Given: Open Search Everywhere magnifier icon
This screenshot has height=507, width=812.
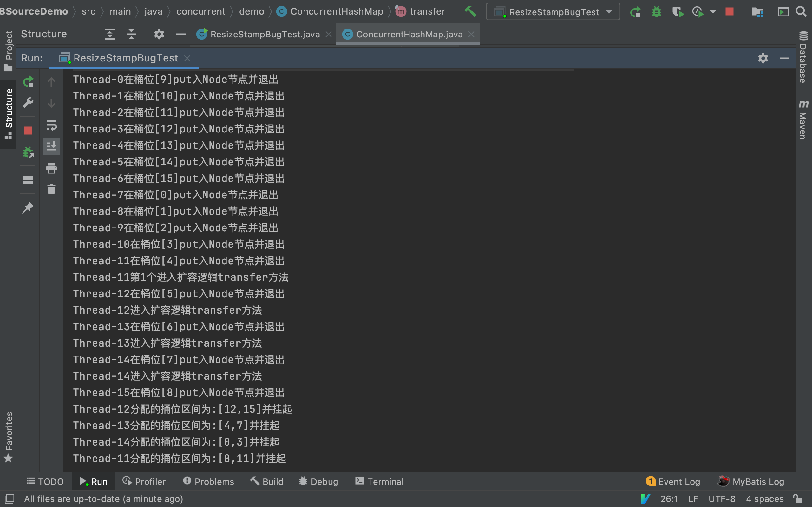Looking at the screenshot, I should coord(801,12).
